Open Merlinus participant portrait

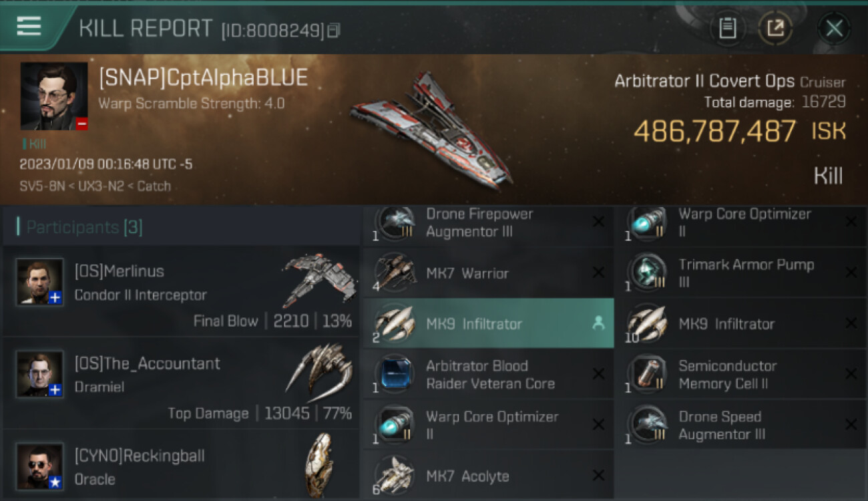pos(40,282)
